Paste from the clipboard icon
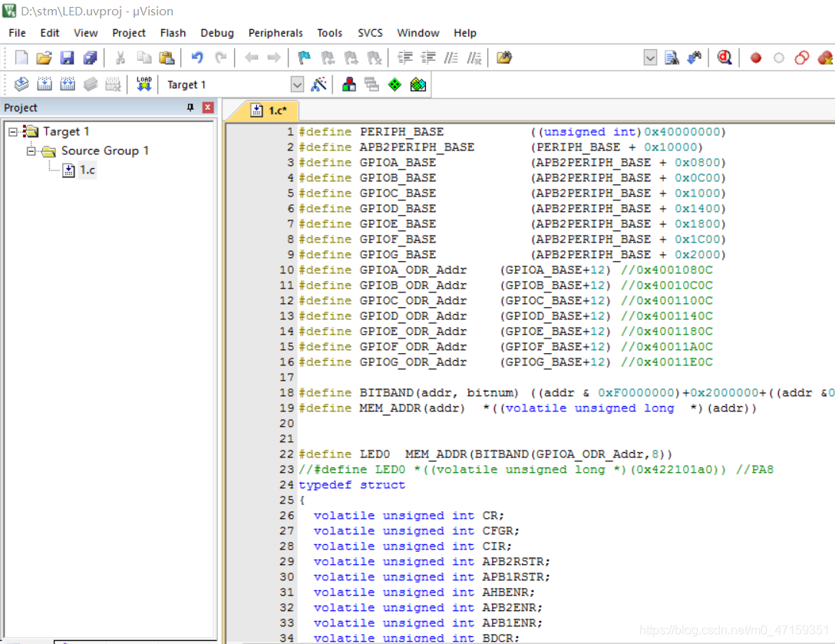This screenshot has width=835, height=644. point(167,58)
